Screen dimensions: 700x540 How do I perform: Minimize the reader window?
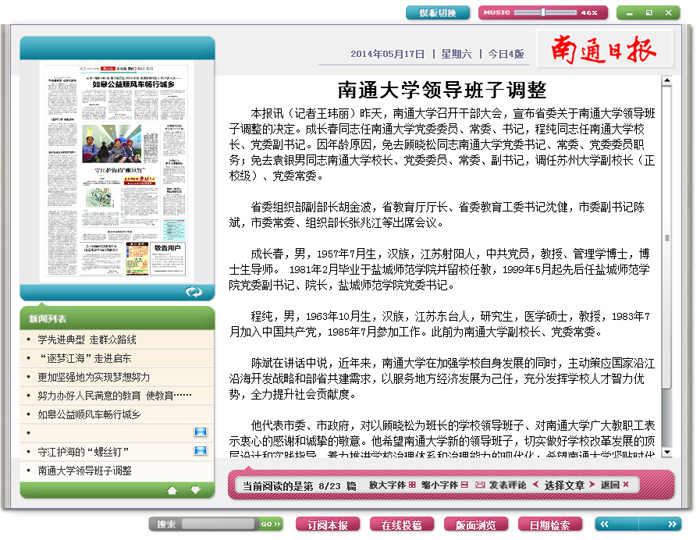point(629,13)
